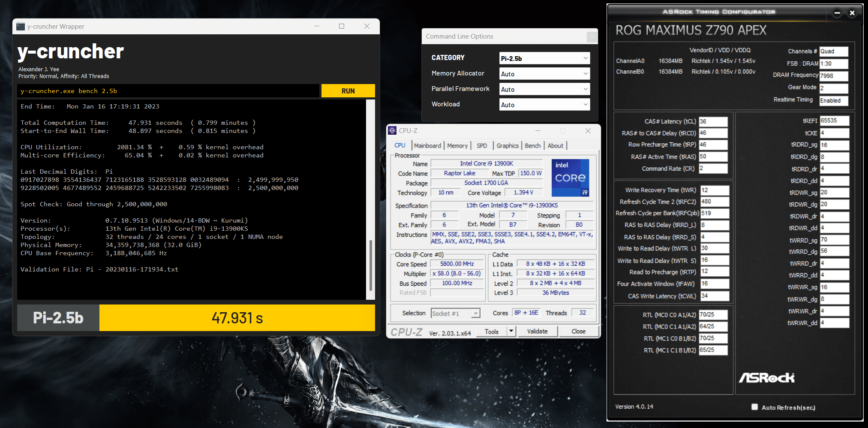The height and width of the screenshot is (428, 868).
Task: Expand the Memory Allocator dropdown
Action: [x=544, y=74]
